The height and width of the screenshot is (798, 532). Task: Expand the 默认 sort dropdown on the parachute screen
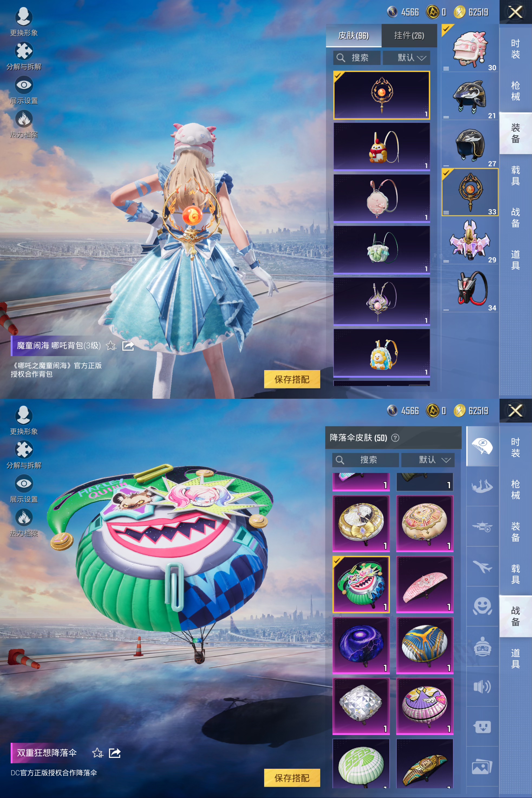428,460
